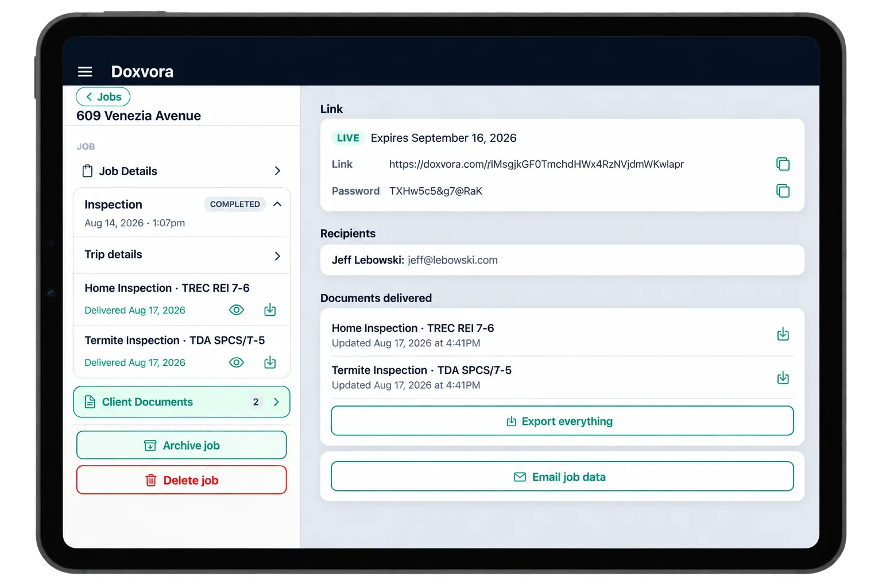
Task: Click the Job Details arrow chevron
Action: 277,171
